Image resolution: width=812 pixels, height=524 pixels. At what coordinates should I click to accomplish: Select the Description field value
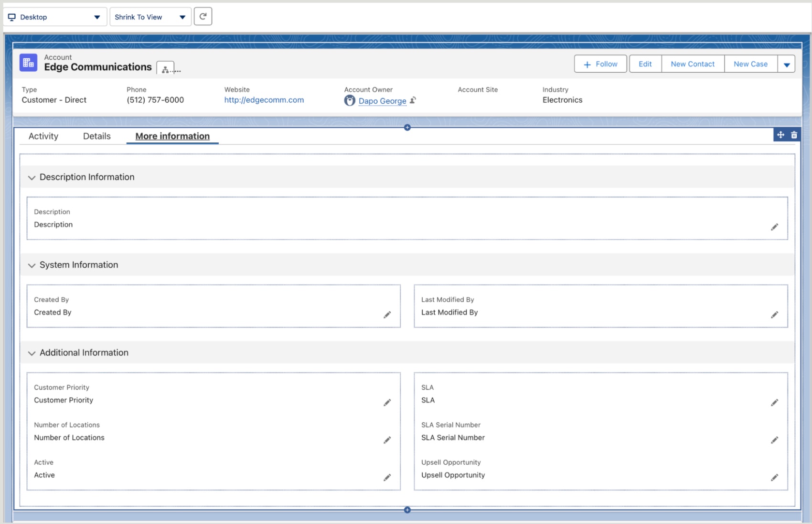53,225
